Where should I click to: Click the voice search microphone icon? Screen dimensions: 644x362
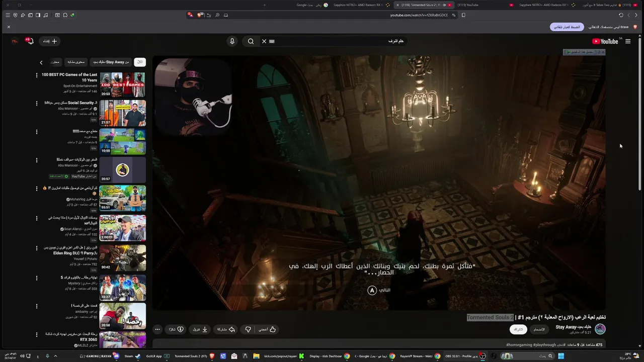coord(232,41)
